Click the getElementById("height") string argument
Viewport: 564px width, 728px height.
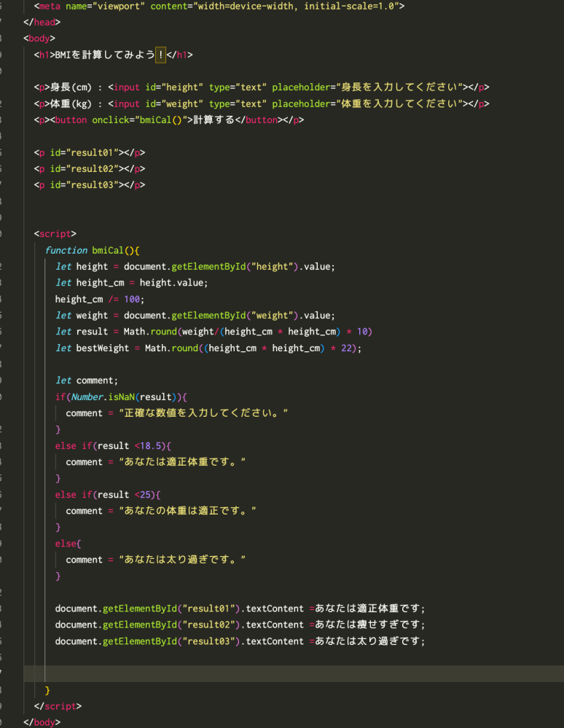click(x=272, y=267)
